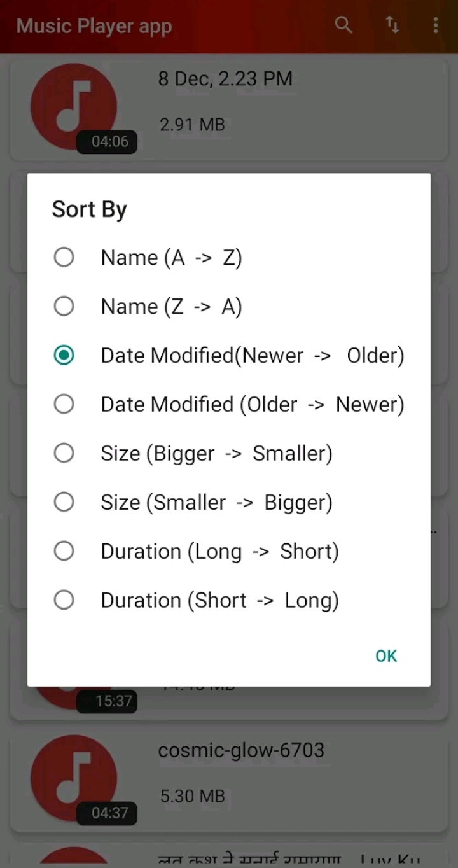Open the three-dot overflow menu
This screenshot has width=458, height=868.
[435, 25]
